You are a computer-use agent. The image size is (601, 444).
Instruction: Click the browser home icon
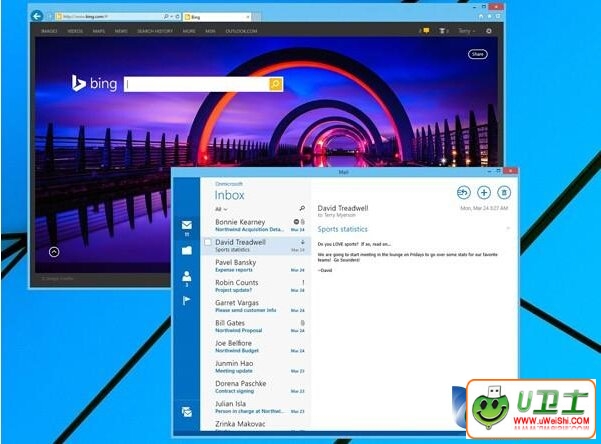pyautogui.click(x=481, y=16)
